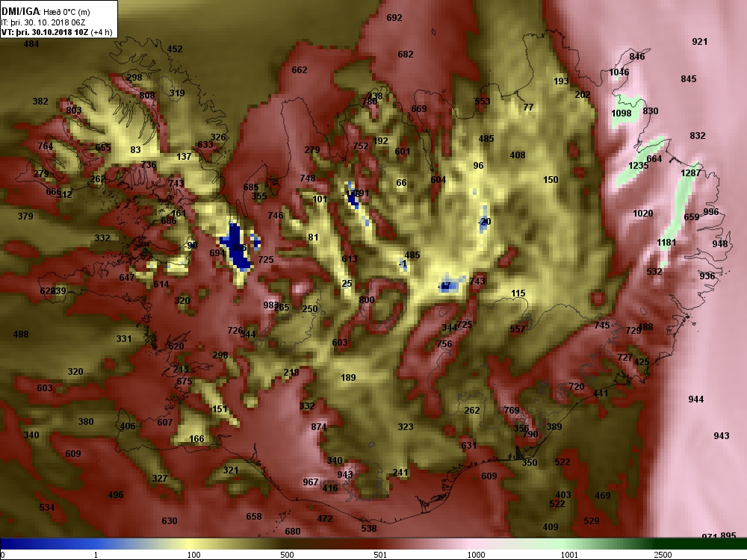Click the '501' legend label

click(x=380, y=555)
